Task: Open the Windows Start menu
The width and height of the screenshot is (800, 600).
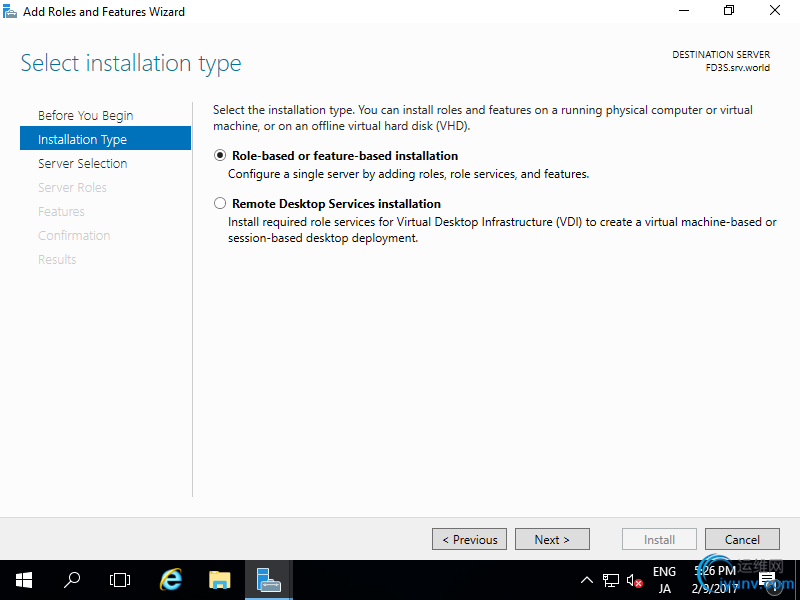Action: tap(24, 580)
